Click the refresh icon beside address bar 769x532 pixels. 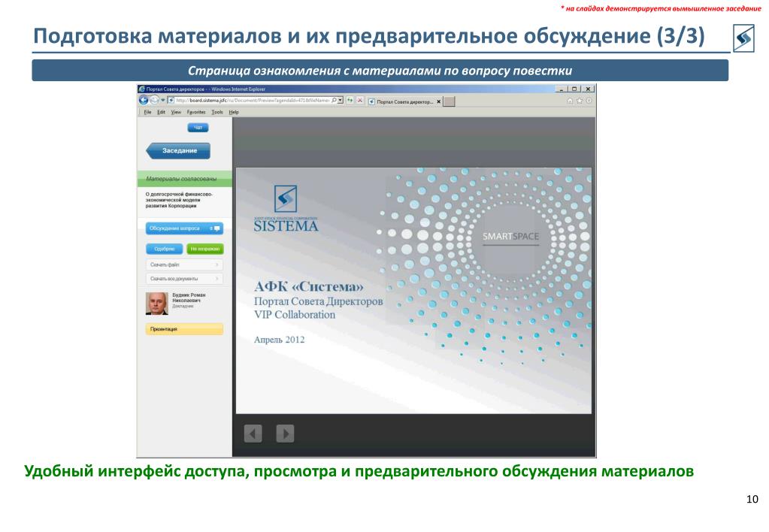coord(350,101)
